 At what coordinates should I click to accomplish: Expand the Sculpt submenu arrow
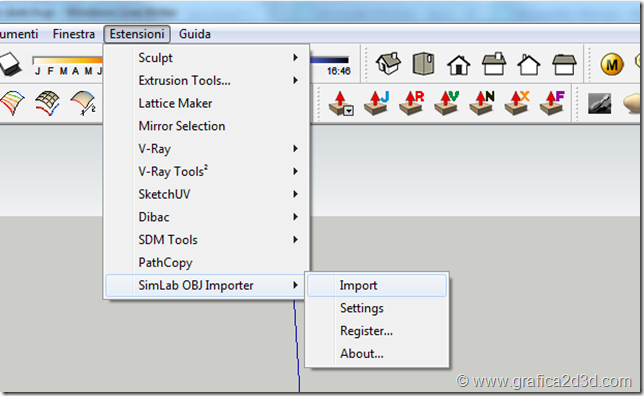pyautogui.click(x=295, y=58)
